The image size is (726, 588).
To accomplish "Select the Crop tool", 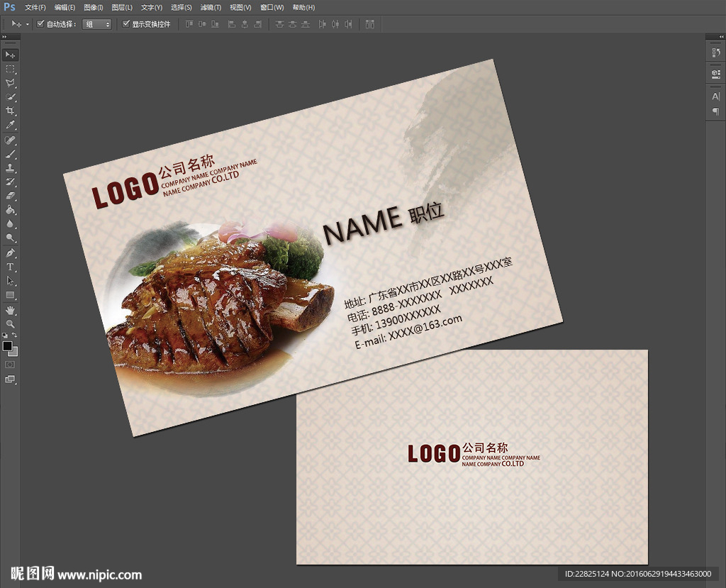I will coord(10,111).
